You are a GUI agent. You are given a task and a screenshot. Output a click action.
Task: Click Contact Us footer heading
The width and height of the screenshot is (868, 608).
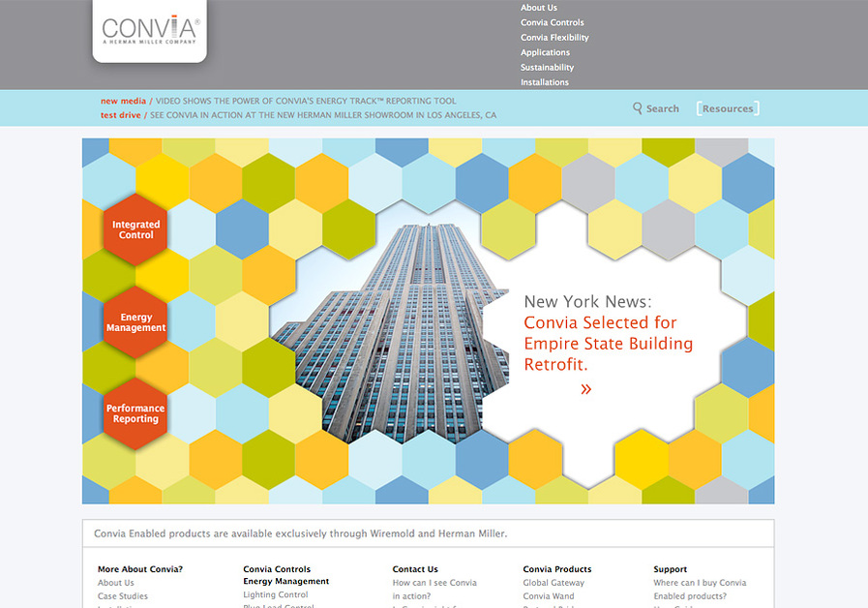pyautogui.click(x=414, y=569)
